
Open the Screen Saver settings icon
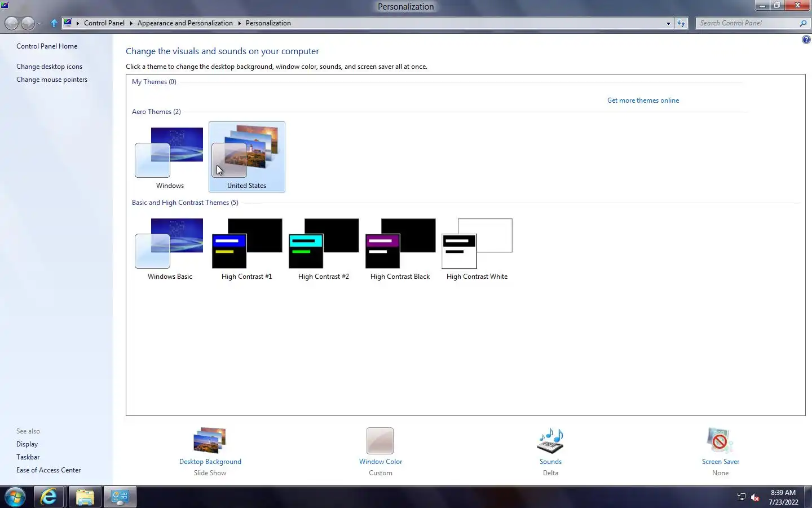pos(720,441)
